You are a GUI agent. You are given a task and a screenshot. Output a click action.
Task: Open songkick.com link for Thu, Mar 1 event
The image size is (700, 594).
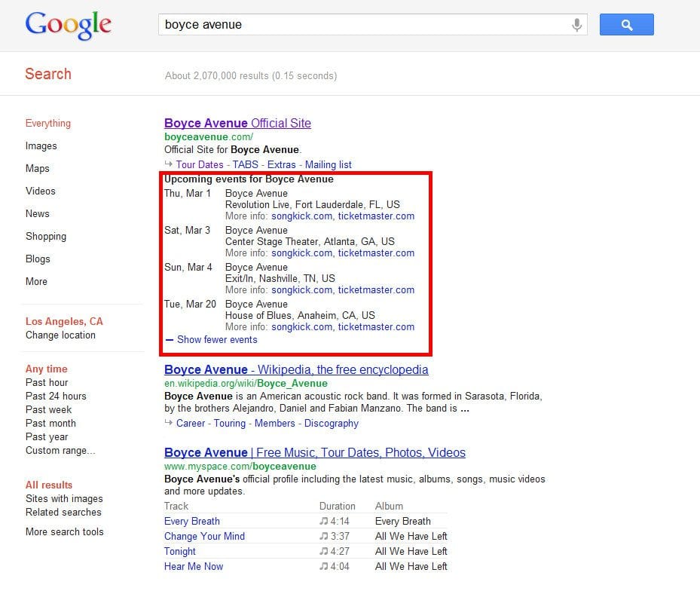tap(302, 216)
